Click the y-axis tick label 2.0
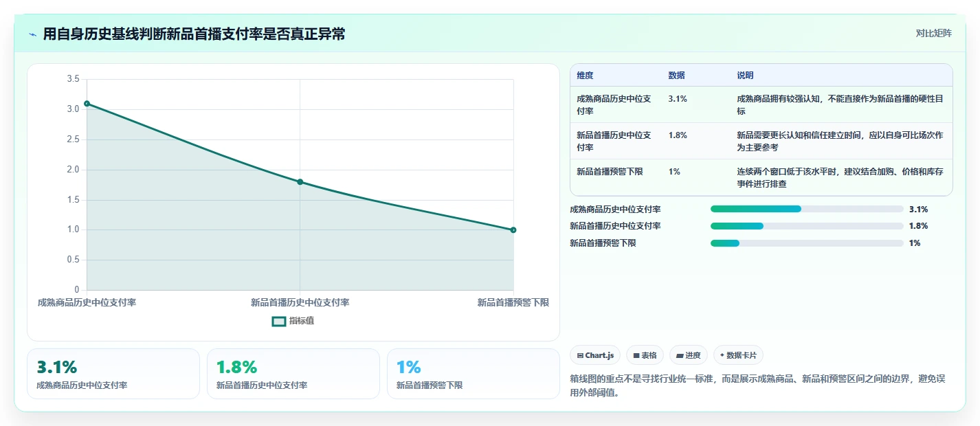This screenshot has height=426, width=980. [x=73, y=170]
